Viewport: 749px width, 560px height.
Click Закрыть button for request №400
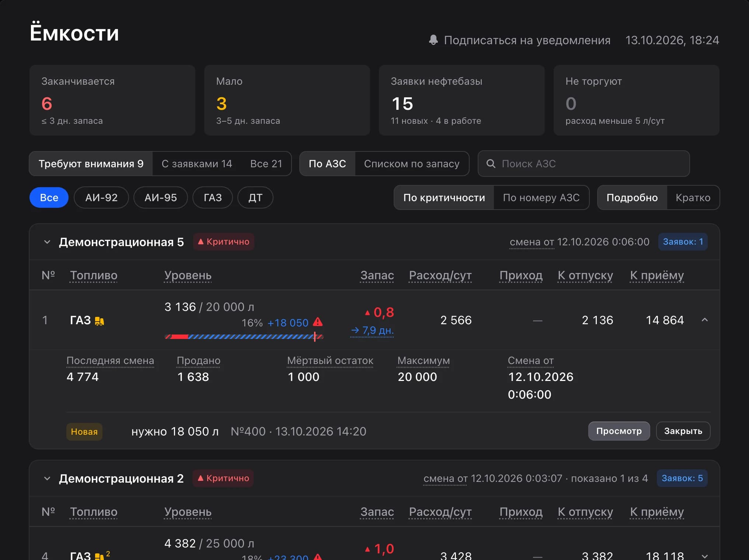click(683, 431)
